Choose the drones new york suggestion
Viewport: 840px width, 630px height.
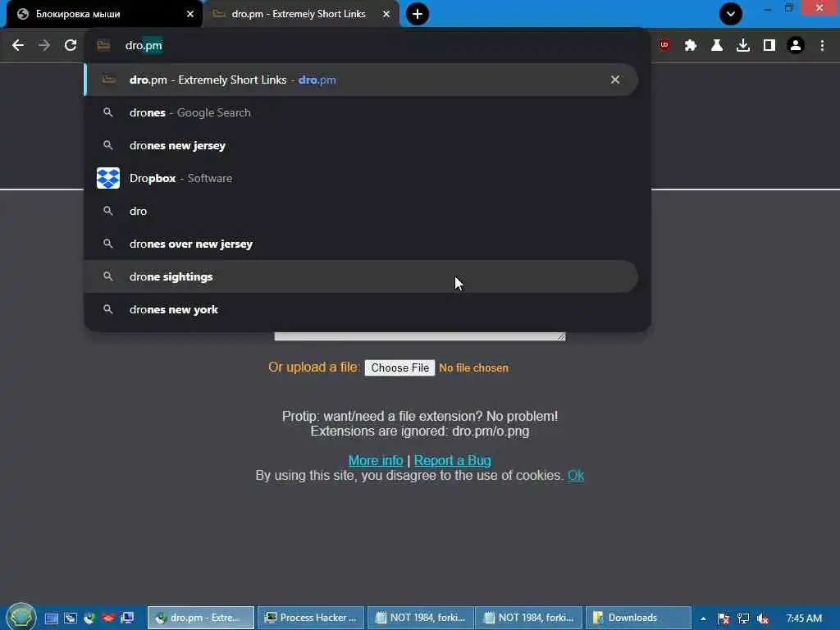tap(361, 309)
